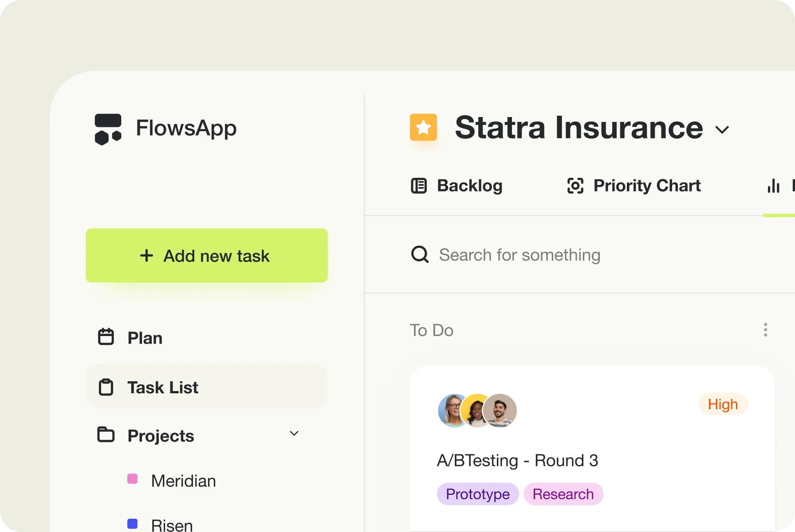The height and width of the screenshot is (532, 795).
Task: Click the pink Meridian color square
Action: tap(132, 479)
